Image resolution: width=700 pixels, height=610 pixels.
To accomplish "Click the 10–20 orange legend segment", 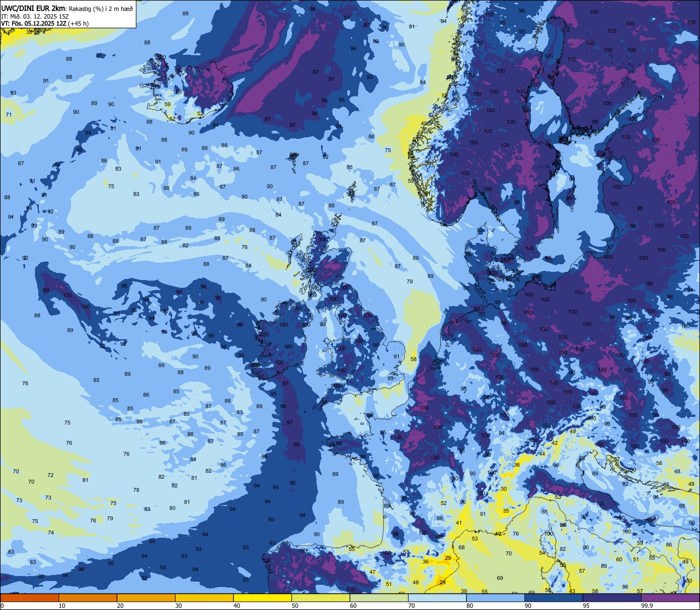I will point(87,597).
